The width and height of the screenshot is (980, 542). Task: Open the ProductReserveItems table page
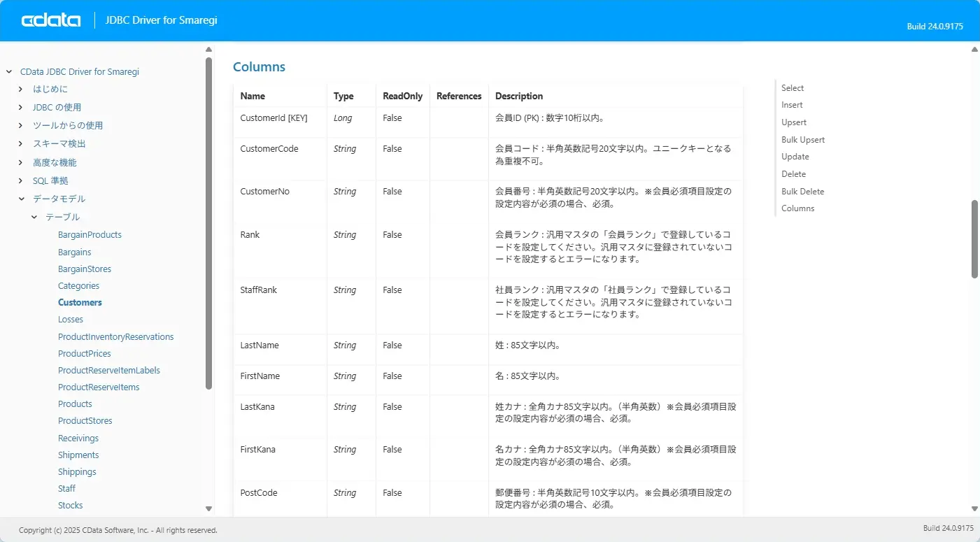pyautogui.click(x=99, y=387)
